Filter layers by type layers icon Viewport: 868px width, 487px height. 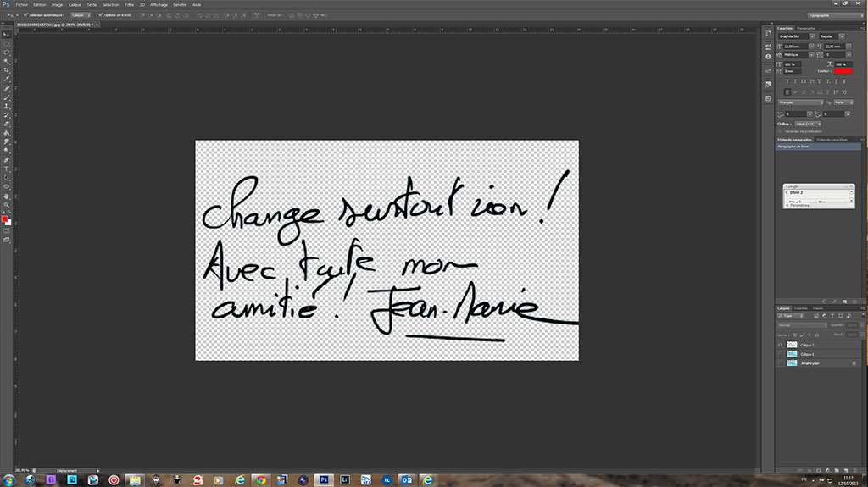(x=832, y=316)
